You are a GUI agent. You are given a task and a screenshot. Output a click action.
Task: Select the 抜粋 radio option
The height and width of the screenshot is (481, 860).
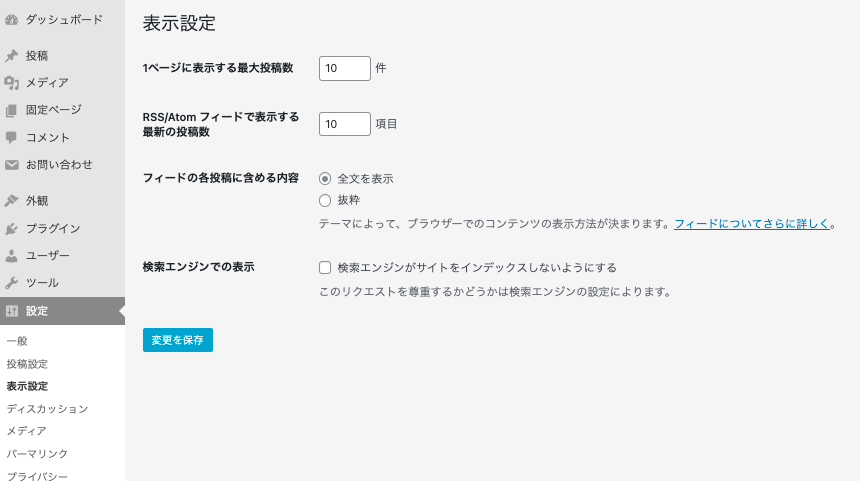point(324,200)
